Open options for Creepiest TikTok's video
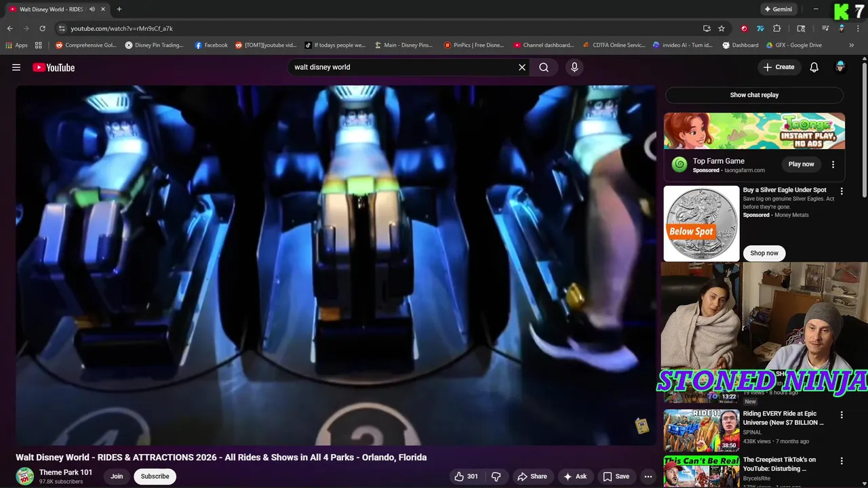The image size is (868, 488). tap(842, 461)
